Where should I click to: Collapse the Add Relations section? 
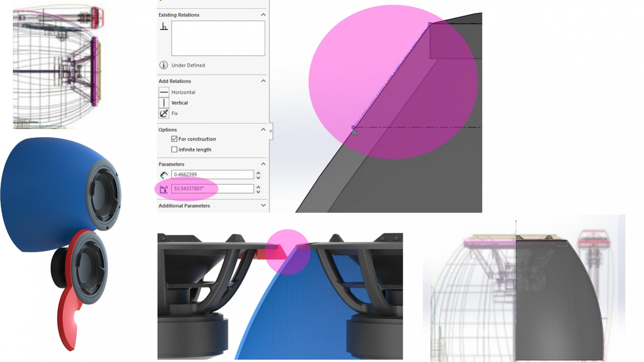263,81
